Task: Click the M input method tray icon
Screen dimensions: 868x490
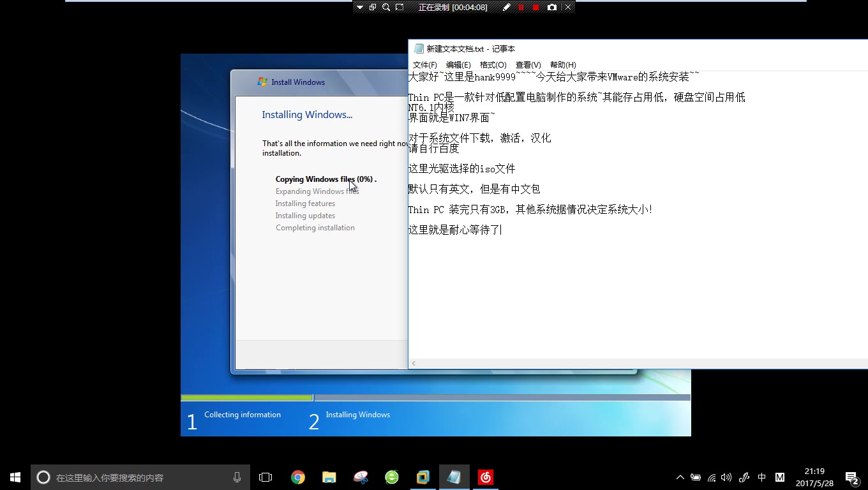Action: (x=780, y=477)
